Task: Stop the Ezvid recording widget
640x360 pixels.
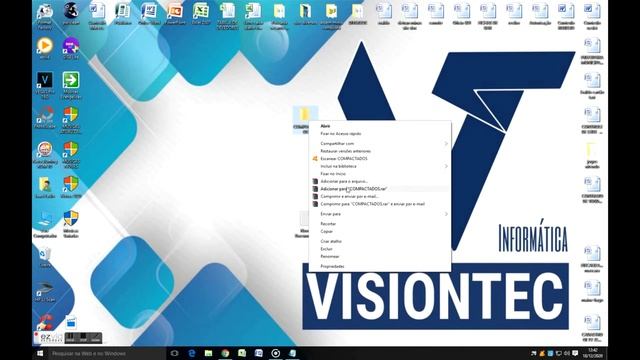Action: pyautogui.click(x=83, y=338)
